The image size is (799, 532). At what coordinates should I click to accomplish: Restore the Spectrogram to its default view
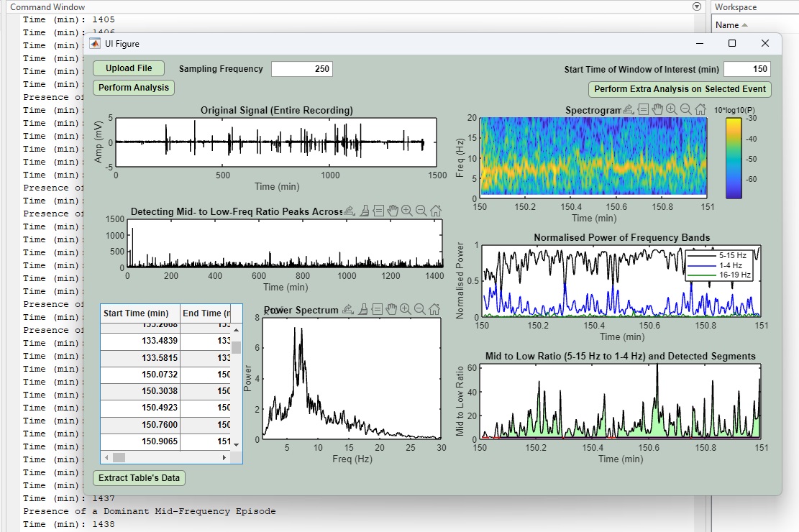700,109
